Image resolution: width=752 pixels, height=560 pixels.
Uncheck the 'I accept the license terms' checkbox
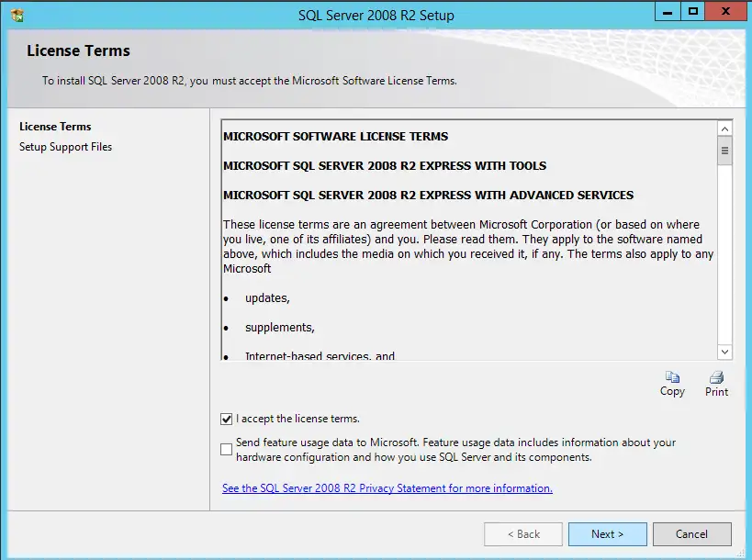(x=227, y=419)
